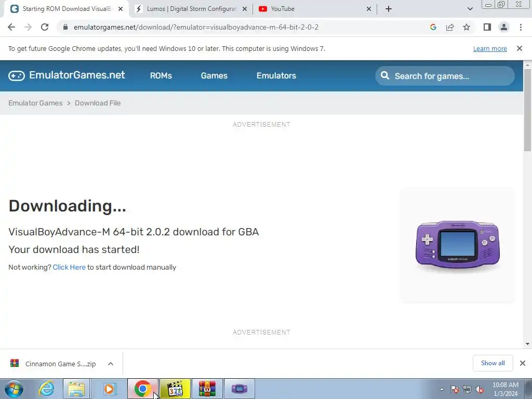Screen dimensions: 532x399
Task: Close the YouTube tab
Action: (369, 9)
